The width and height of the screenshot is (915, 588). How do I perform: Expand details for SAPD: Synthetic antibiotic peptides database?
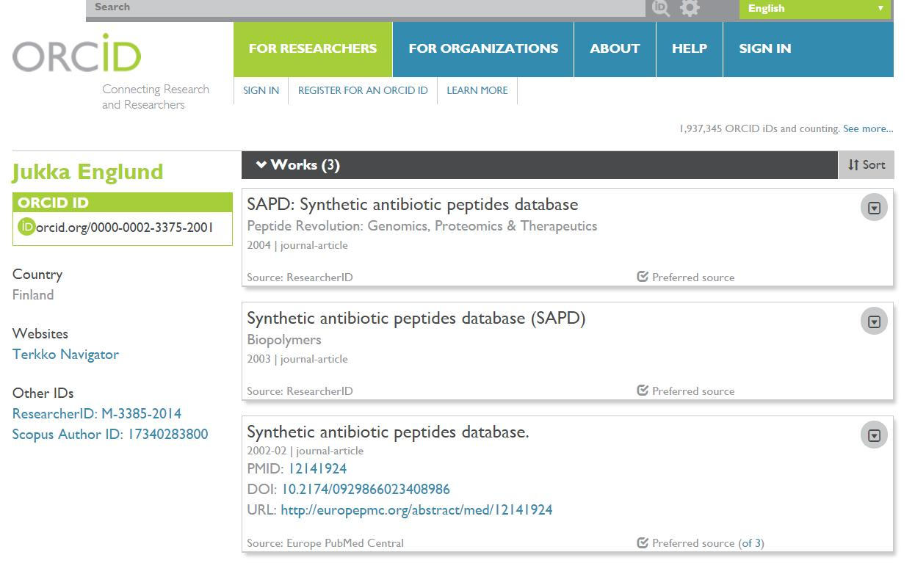coord(874,208)
